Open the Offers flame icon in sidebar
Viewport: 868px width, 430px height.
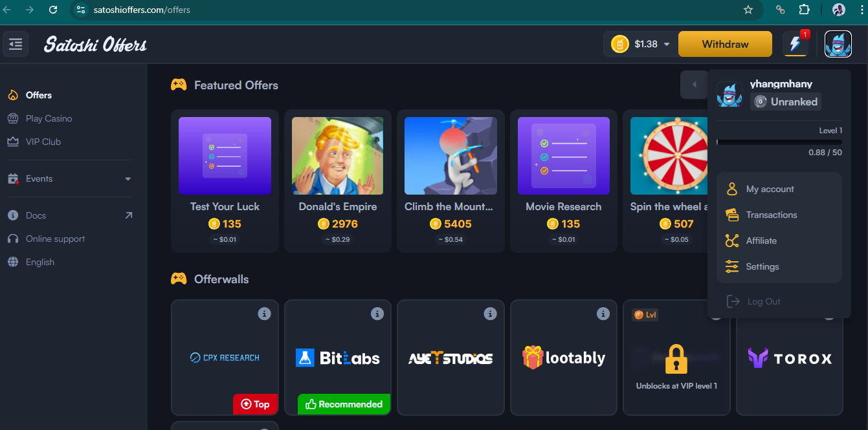click(12, 95)
